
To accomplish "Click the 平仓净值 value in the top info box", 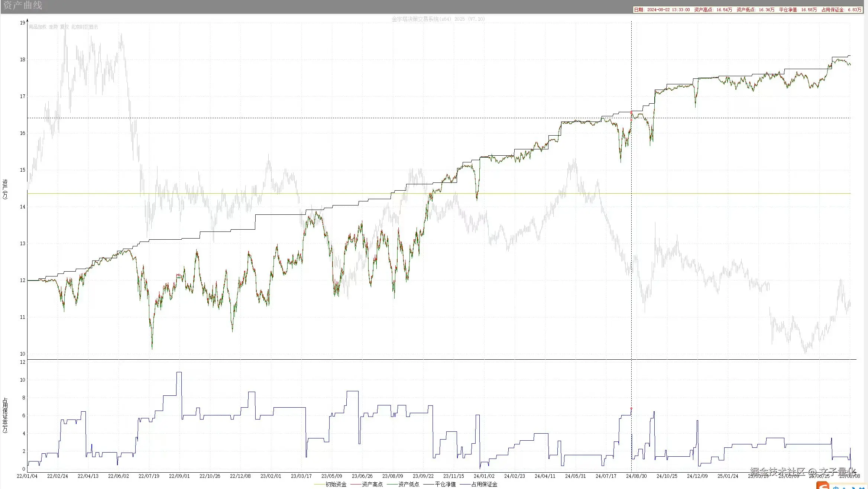I will pos(809,10).
